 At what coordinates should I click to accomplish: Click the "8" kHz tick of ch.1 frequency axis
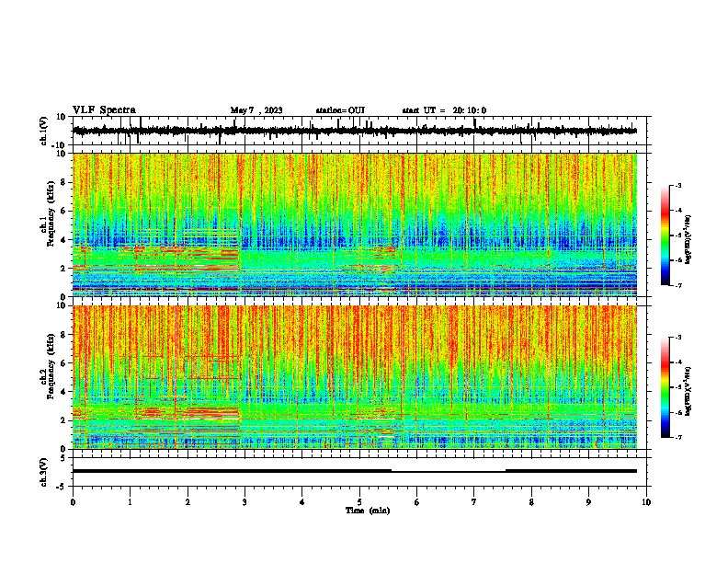point(63,182)
